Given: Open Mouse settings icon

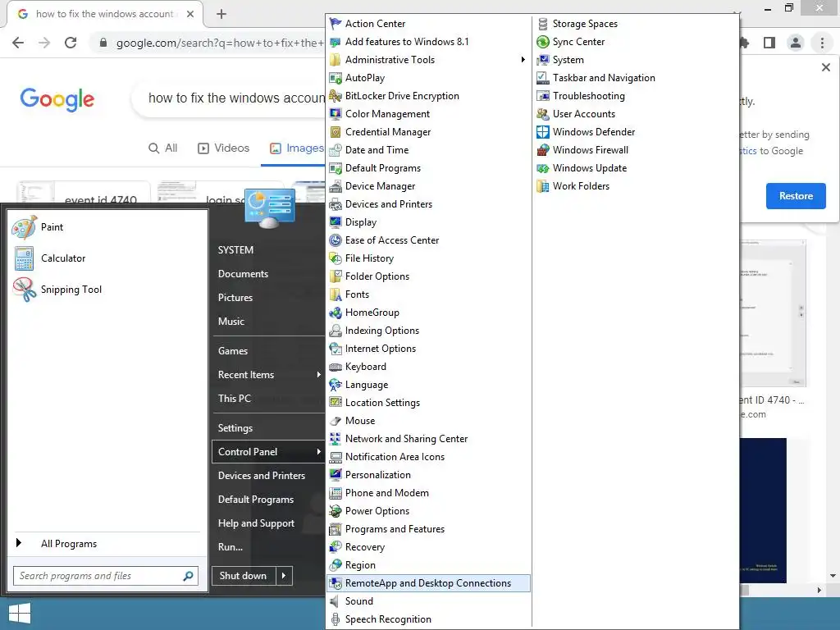Looking at the screenshot, I should coord(336,421).
